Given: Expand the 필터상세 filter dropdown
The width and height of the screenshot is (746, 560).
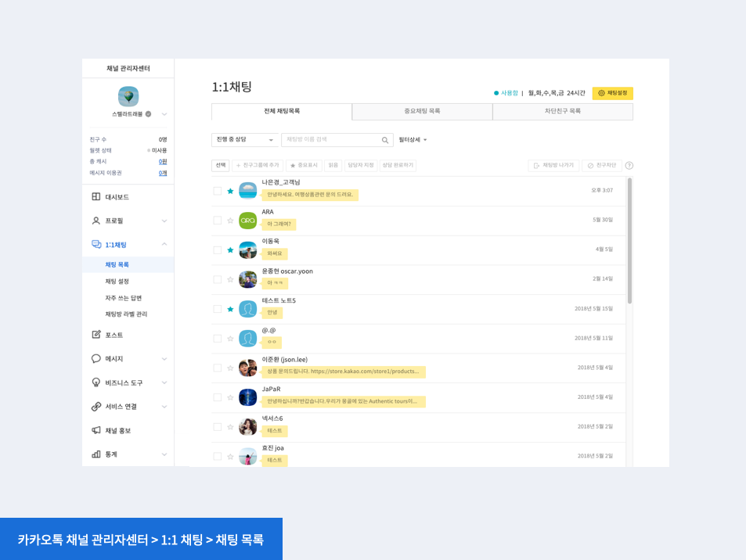Looking at the screenshot, I should pyautogui.click(x=413, y=140).
